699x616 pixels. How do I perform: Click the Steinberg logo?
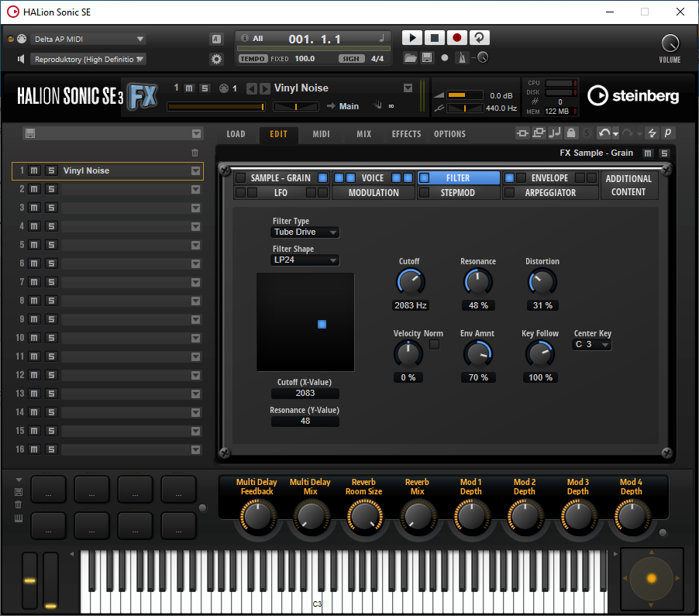(x=633, y=95)
